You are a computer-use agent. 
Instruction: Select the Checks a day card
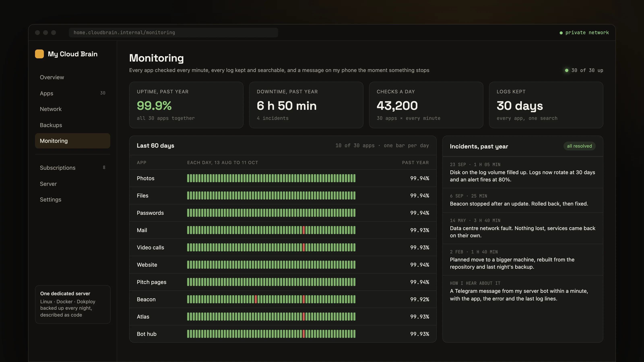point(426,105)
